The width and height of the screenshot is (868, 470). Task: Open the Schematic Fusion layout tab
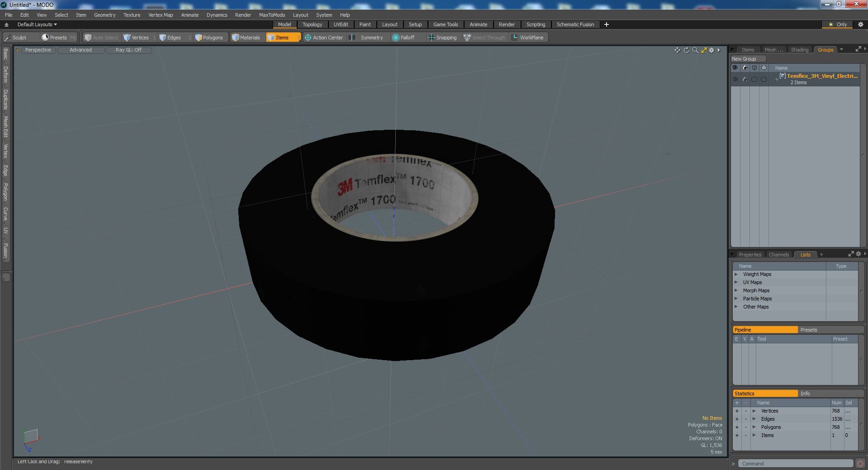click(x=575, y=24)
